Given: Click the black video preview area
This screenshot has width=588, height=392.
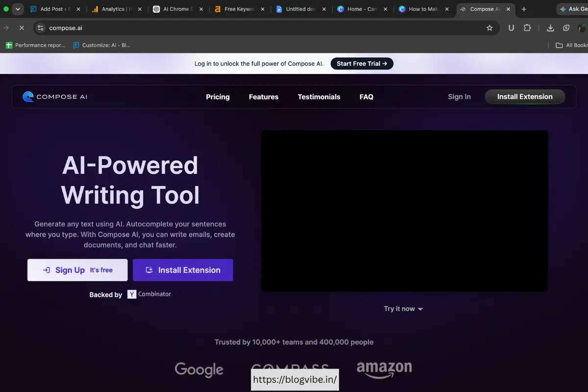Looking at the screenshot, I should click(405, 211).
